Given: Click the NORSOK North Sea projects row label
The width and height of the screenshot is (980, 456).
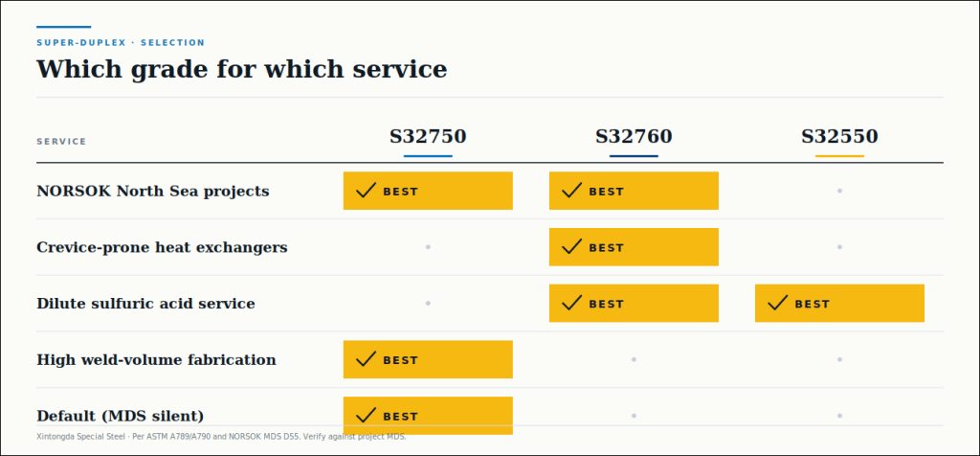Looking at the screenshot, I should coord(153,191).
